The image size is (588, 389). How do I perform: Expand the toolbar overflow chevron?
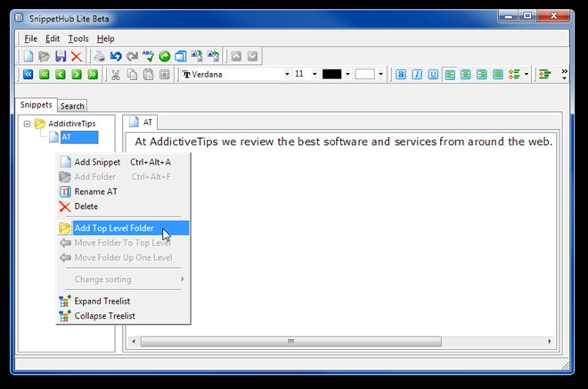coord(564,74)
